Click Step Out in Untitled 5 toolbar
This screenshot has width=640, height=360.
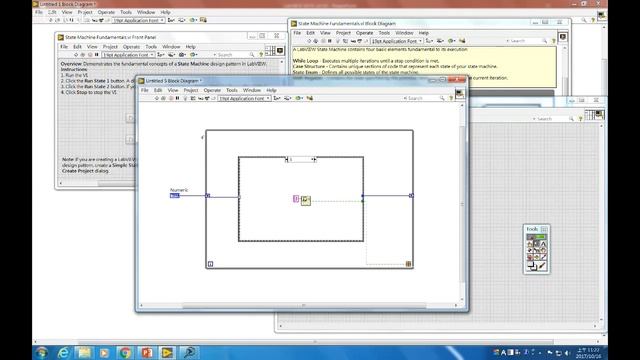213,98
